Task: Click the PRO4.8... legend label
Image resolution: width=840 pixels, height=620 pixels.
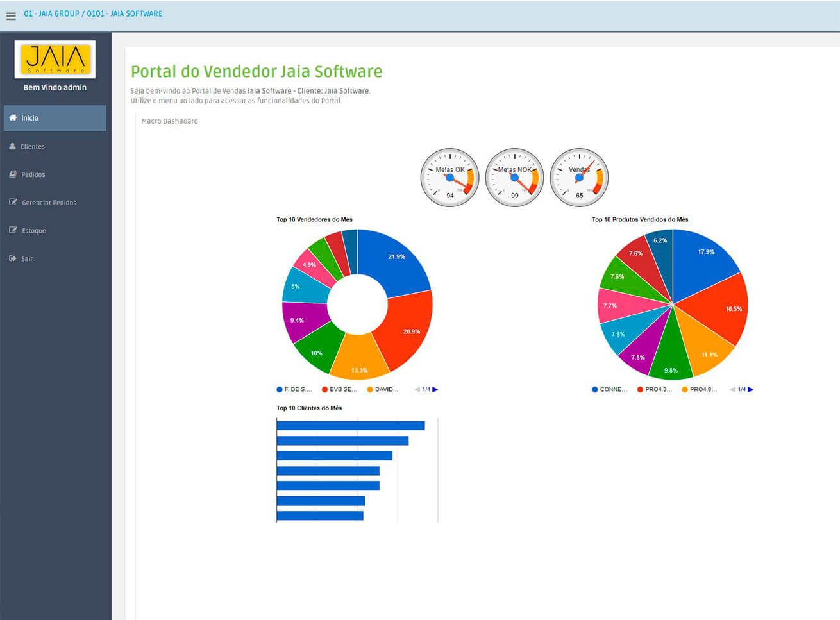Action: [x=703, y=389]
